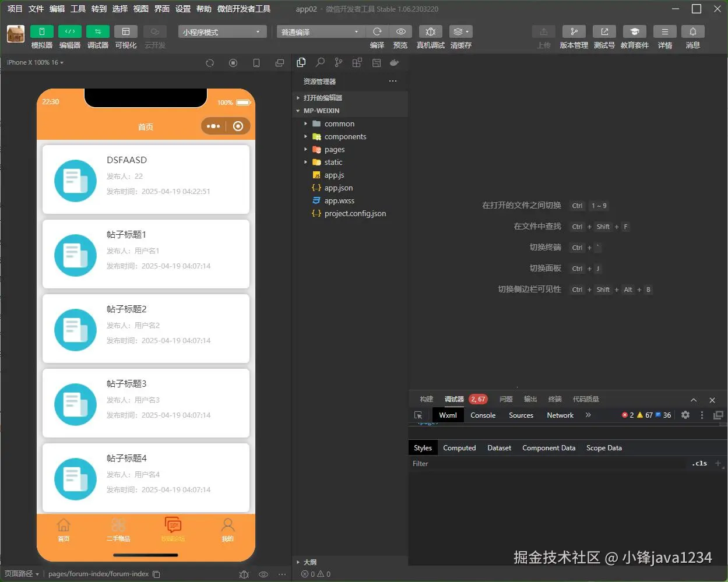The width and height of the screenshot is (728, 582).
Task: Expand the components folder
Action: click(x=350, y=136)
